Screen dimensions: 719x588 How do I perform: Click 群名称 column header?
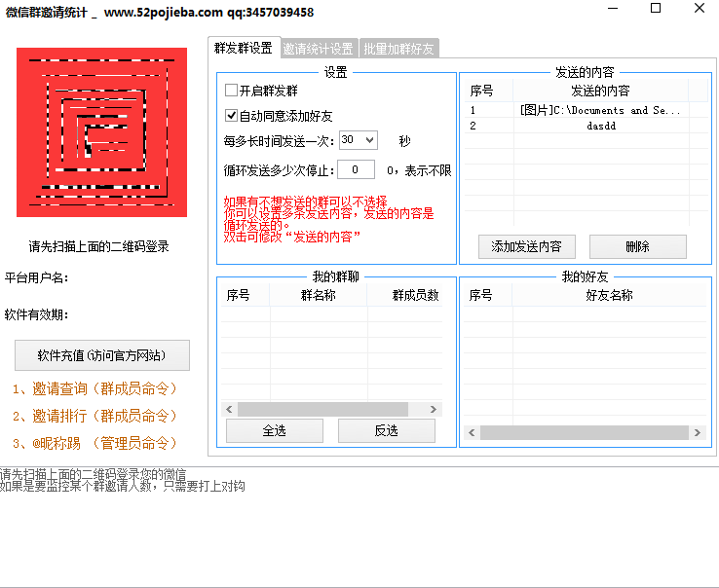tap(319, 295)
